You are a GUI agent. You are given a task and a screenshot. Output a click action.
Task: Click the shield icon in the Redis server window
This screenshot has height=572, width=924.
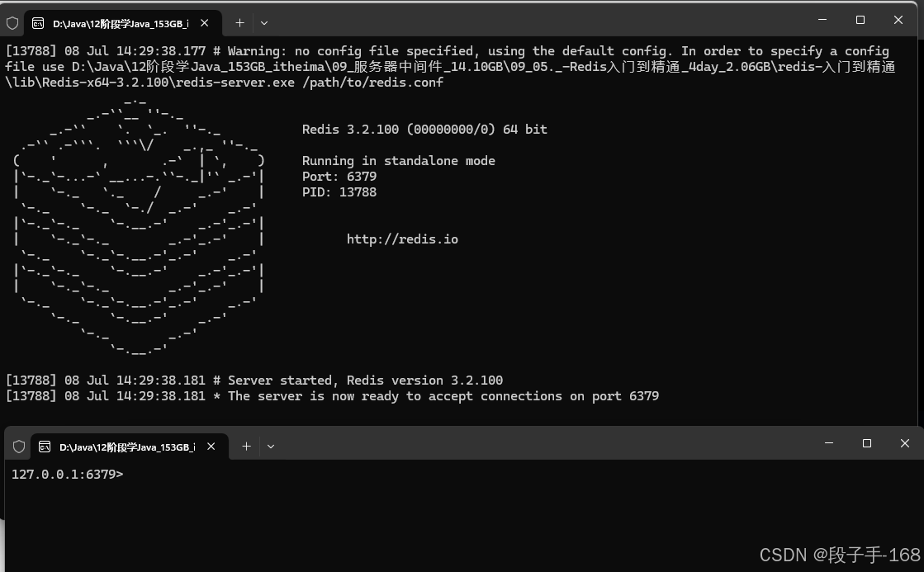coord(12,23)
